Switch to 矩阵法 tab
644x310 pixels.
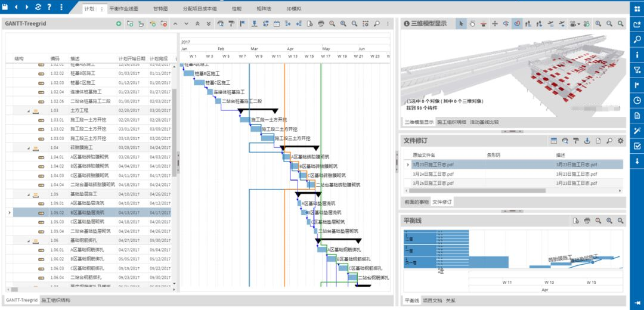coord(264,8)
